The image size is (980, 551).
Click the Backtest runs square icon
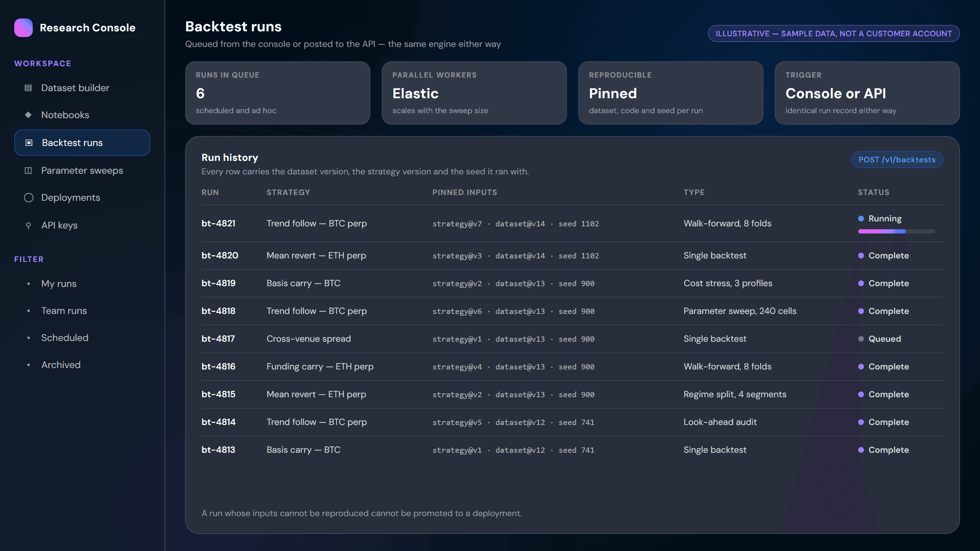(x=29, y=143)
